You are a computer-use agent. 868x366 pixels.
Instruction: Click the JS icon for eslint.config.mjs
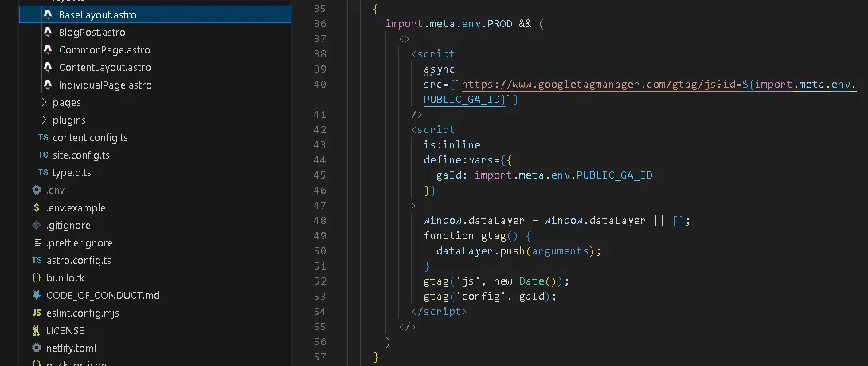[36, 313]
